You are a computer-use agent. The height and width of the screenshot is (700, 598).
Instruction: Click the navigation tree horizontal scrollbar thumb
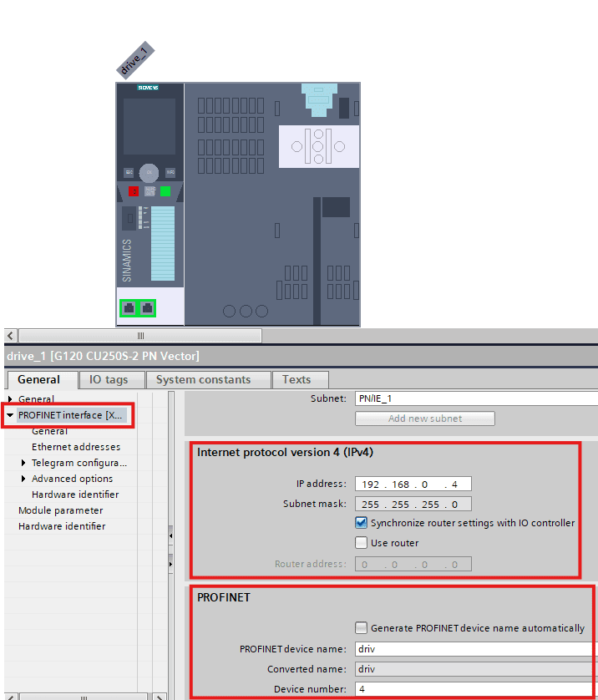(x=84, y=697)
